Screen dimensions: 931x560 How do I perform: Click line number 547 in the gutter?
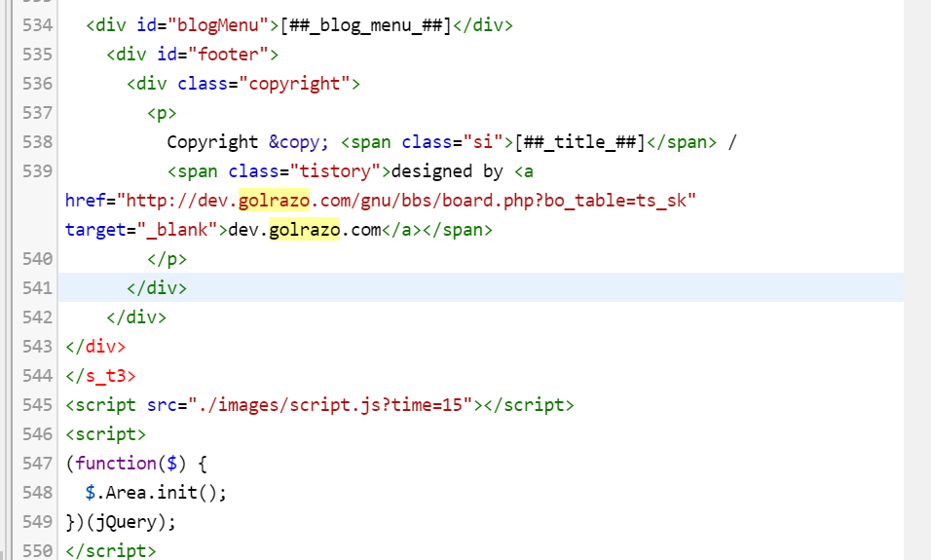click(x=37, y=464)
